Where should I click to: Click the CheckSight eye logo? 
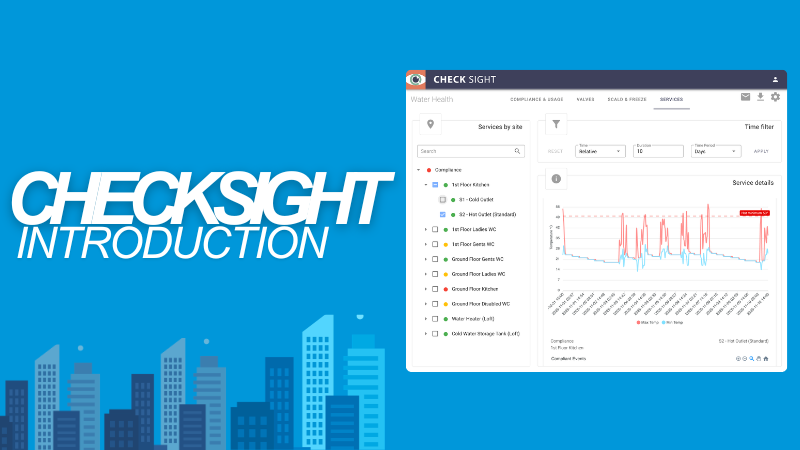click(x=416, y=79)
